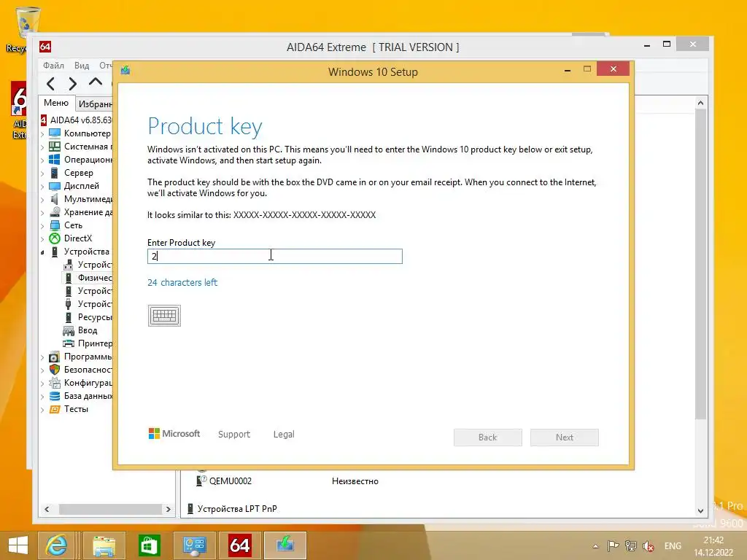Select the AIDA64 v6.85 root tree item
The image size is (747, 560).
tap(77, 120)
